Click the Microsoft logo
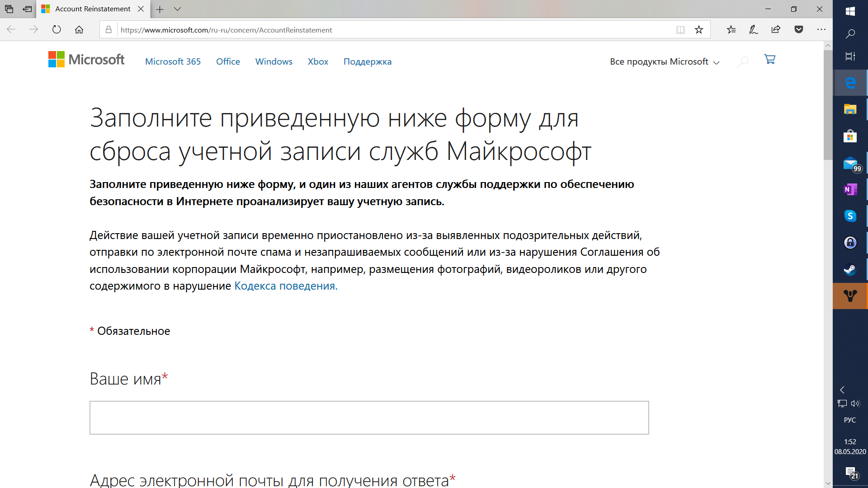This screenshot has width=868, height=488. click(x=86, y=59)
